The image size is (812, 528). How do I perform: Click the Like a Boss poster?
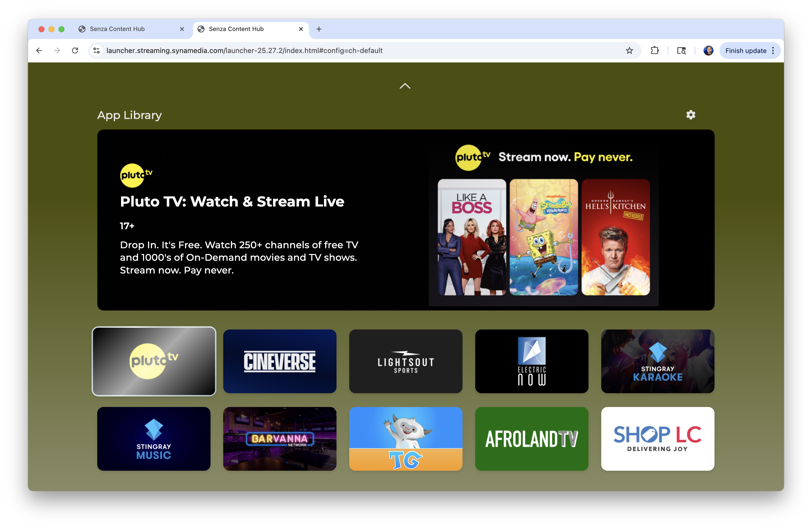(x=472, y=237)
